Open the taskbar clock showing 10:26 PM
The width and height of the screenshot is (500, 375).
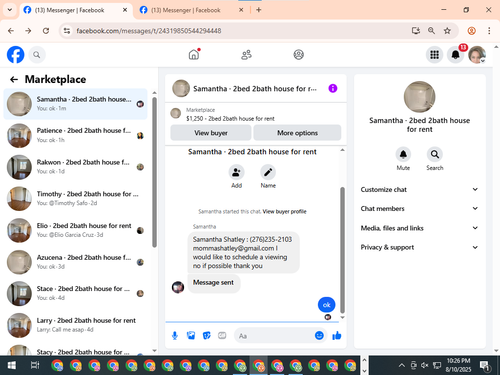[x=459, y=365]
